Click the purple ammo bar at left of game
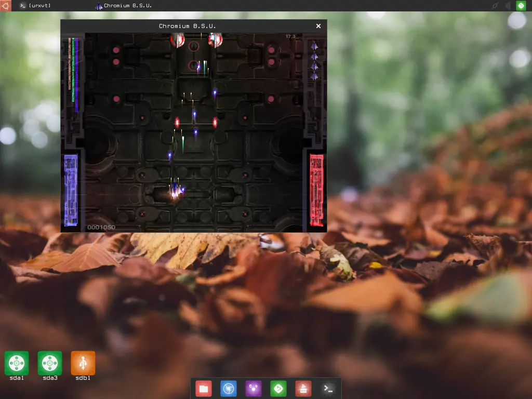The width and height of the screenshot is (532, 399). [x=77, y=75]
